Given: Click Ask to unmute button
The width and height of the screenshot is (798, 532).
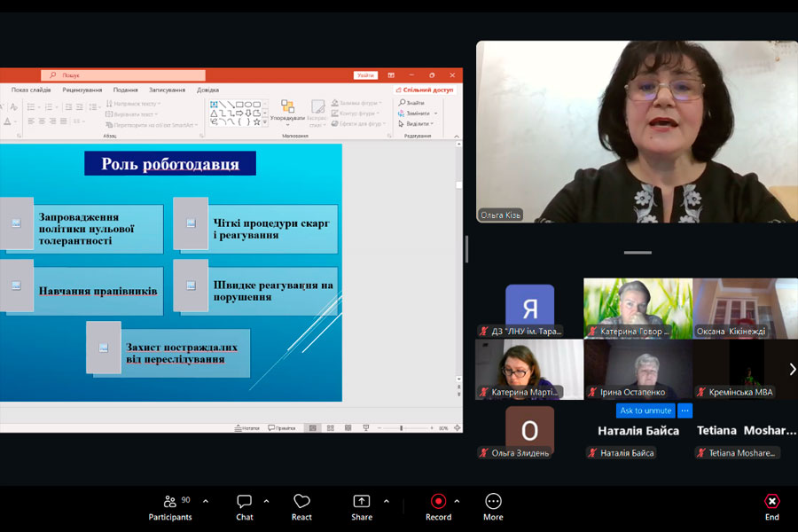Looking at the screenshot, I should (645, 411).
